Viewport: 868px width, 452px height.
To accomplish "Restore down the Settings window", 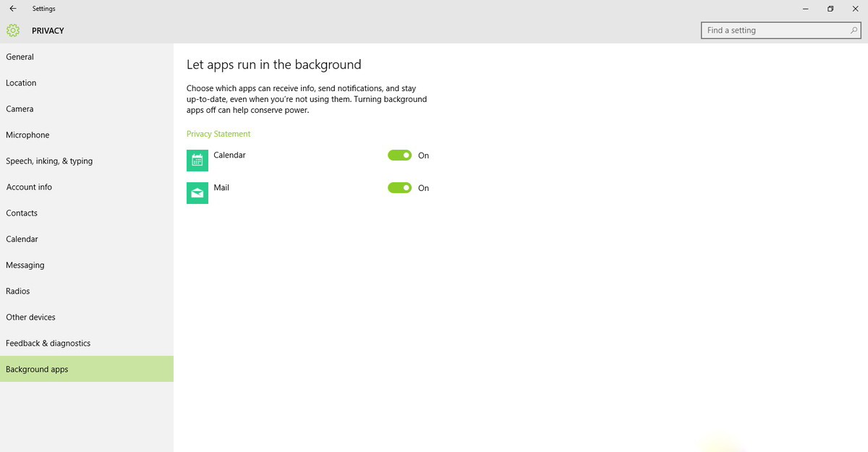I will (830, 9).
